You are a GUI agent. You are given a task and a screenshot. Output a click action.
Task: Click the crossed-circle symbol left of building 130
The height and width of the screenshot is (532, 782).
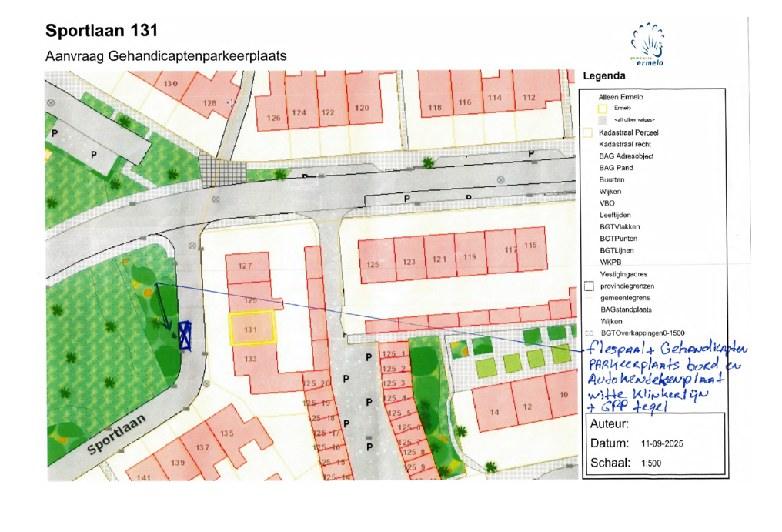click(52, 102)
